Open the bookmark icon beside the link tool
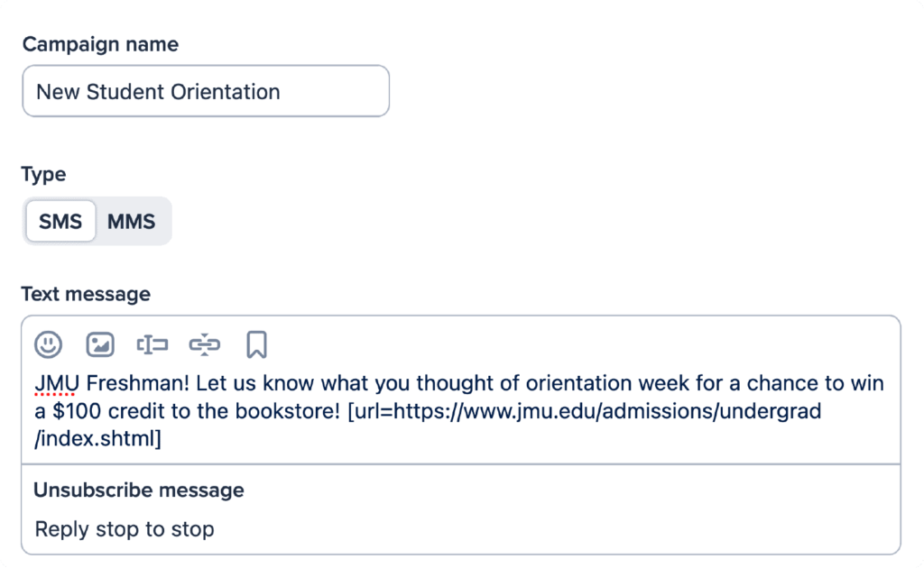 257,344
